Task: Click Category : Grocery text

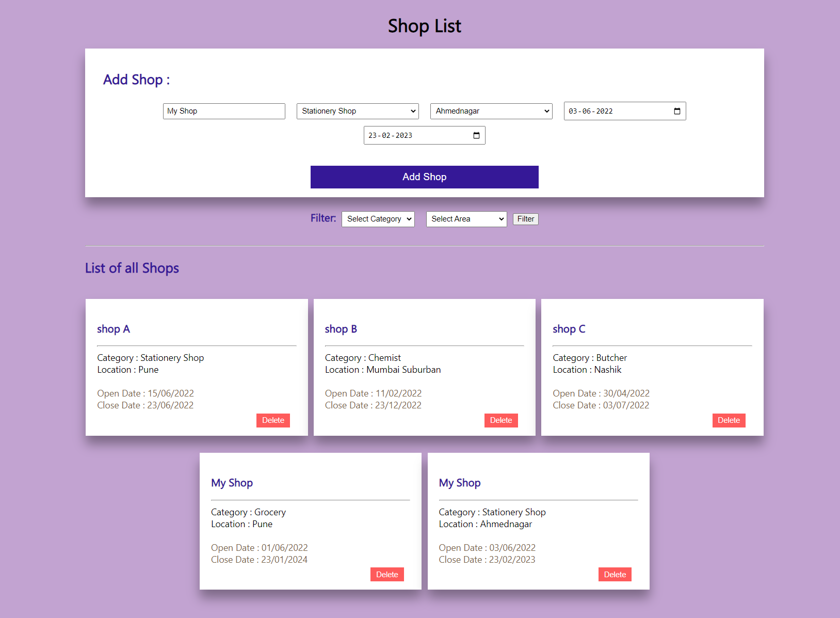Action: click(248, 512)
